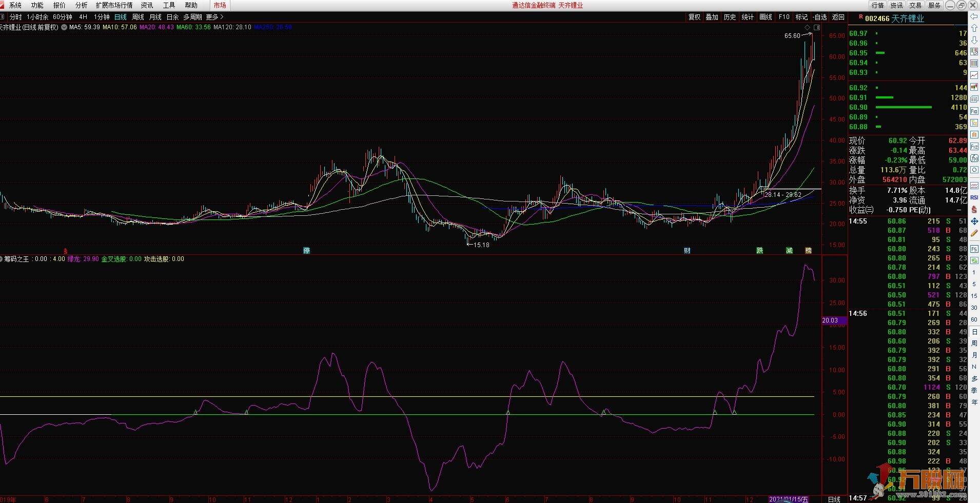The width and height of the screenshot is (980, 503).
Task: Click the 历史 button
Action: tap(730, 17)
